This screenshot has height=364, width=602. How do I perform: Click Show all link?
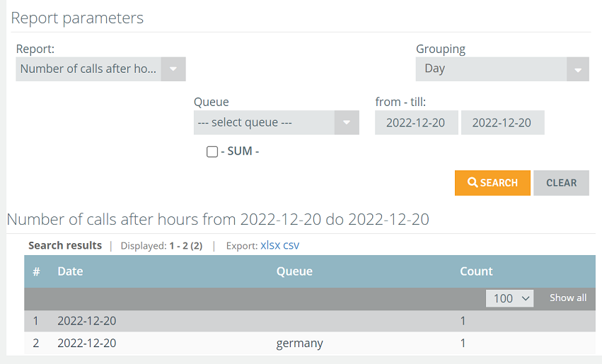click(x=568, y=298)
